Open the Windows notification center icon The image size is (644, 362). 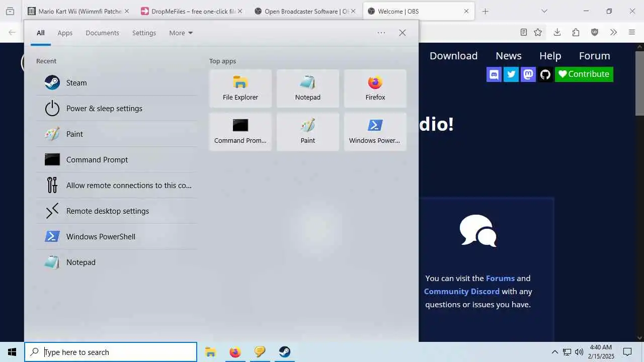[627, 352]
